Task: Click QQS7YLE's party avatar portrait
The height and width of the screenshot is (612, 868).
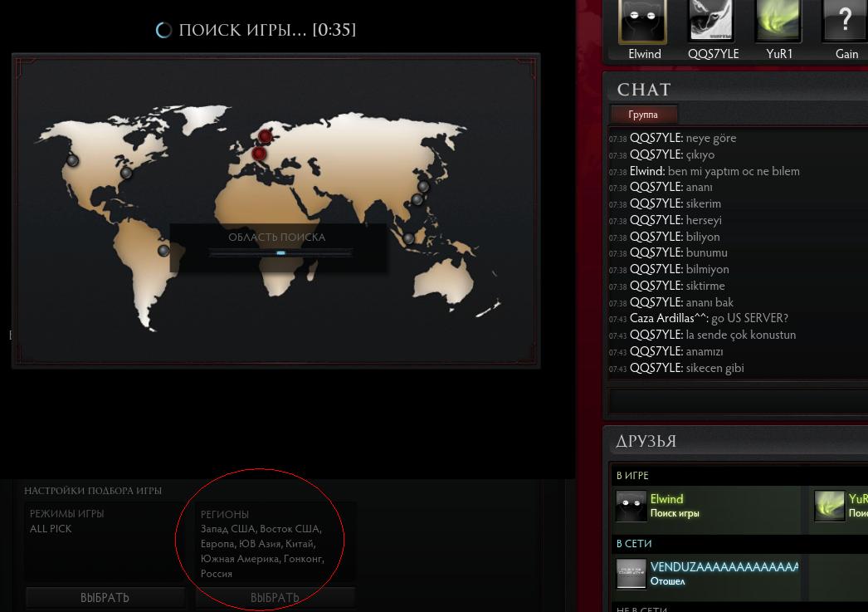Action: [x=711, y=21]
